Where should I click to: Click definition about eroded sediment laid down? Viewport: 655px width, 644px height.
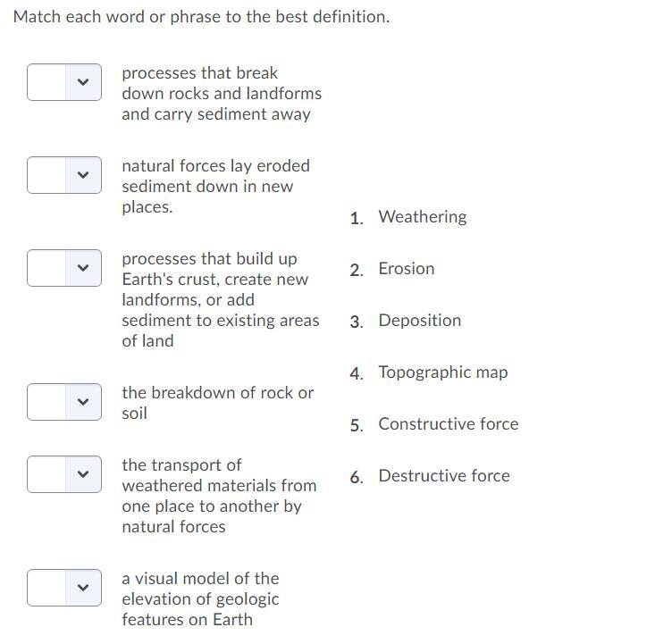coord(215,186)
